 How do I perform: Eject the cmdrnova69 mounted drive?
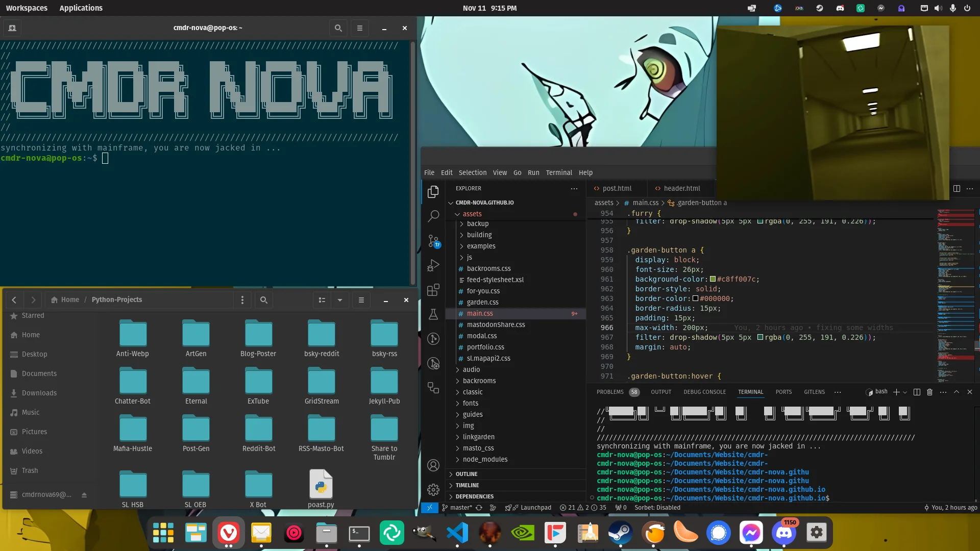coord(84,495)
